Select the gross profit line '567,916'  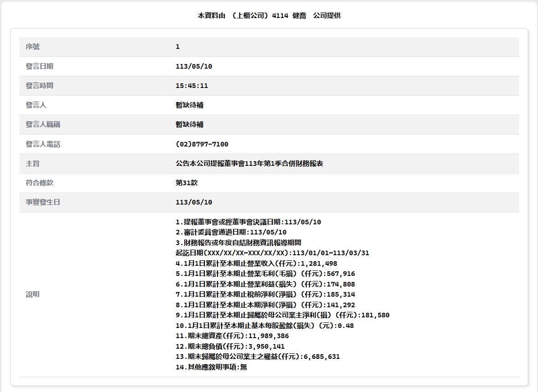[265, 274]
